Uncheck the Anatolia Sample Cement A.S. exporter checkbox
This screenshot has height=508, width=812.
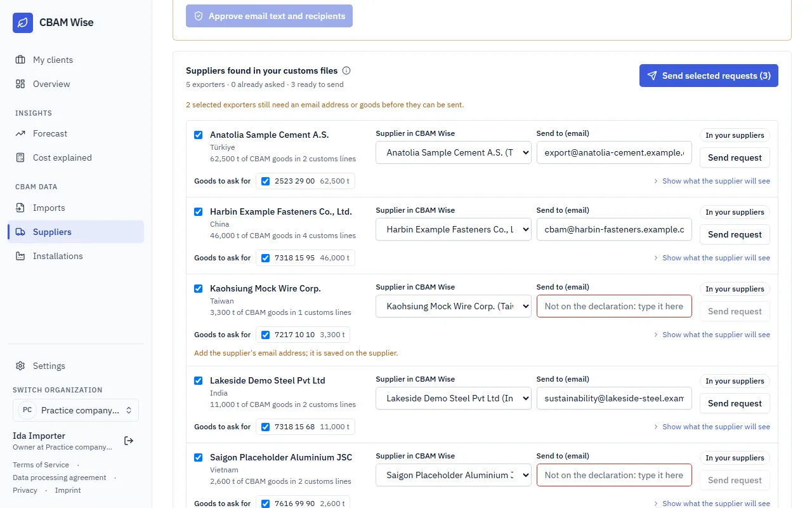tap(199, 135)
